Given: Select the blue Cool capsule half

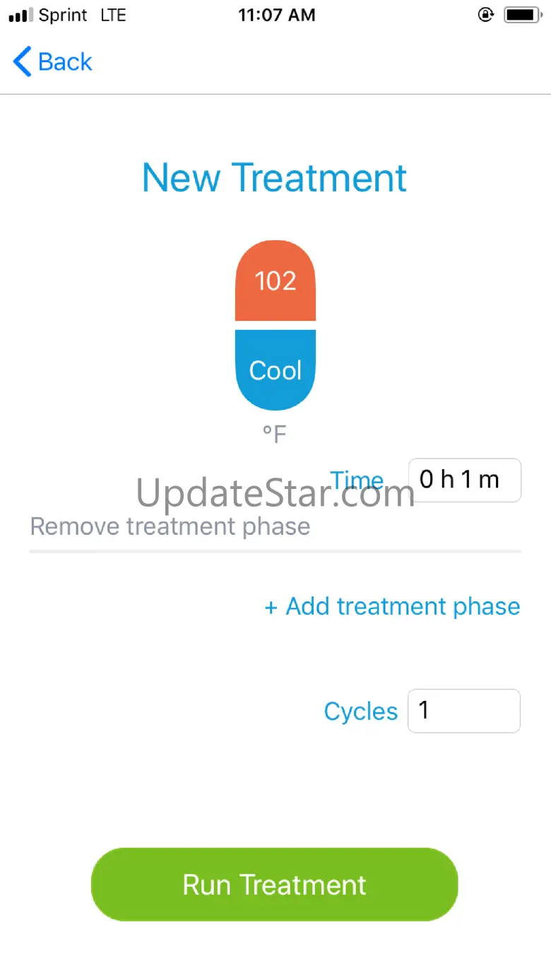Looking at the screenshot, I should click(x=275, y=370).
